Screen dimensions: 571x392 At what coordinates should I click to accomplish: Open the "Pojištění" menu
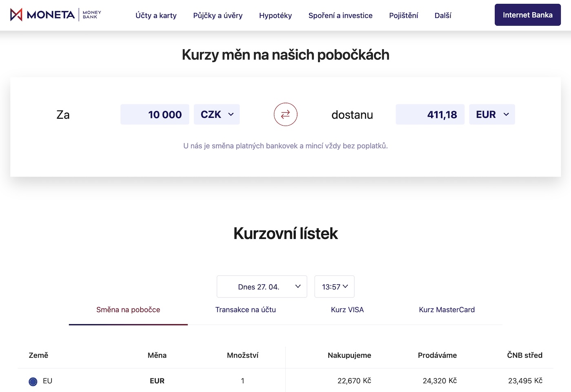[x=404, y=15]
